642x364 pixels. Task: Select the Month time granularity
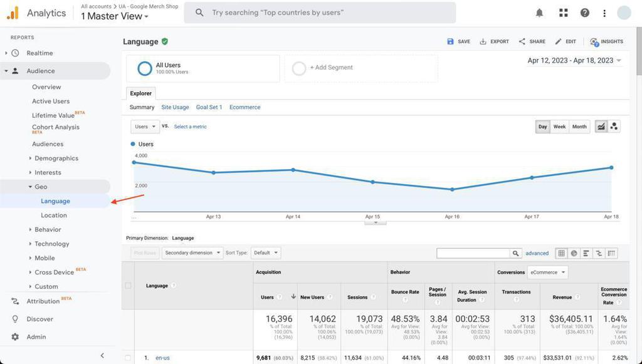579,127
